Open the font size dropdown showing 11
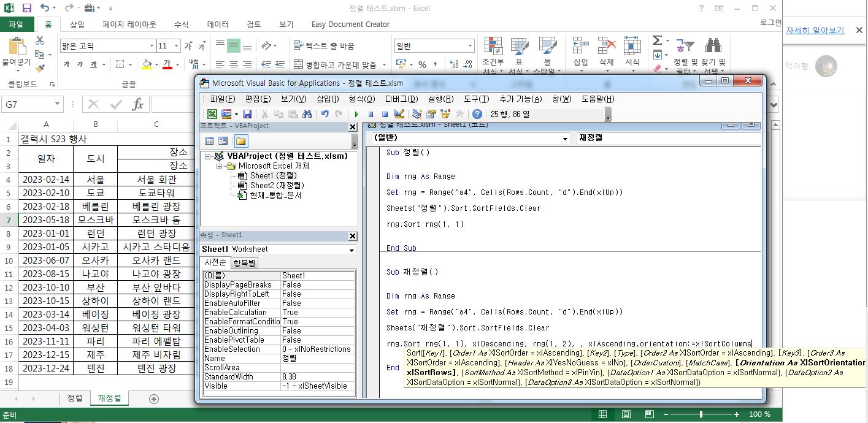The image size is (868, 423). pyautogui.click(x=167, y=45)
